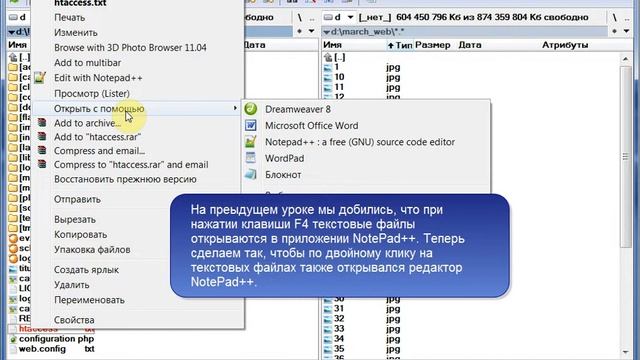Click left panel favorites asterisk button
The height and width of the screenshot is (360, 640).
300,31
